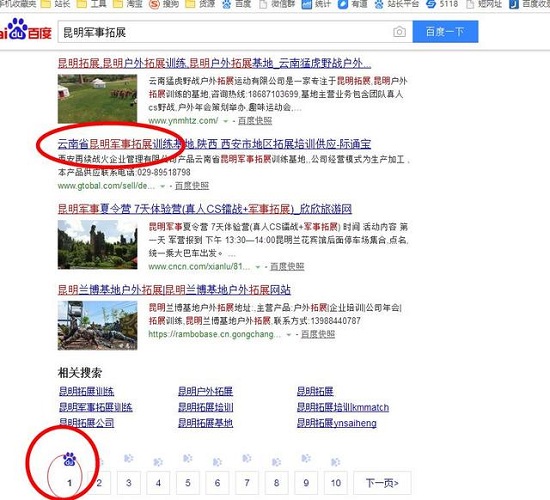Open 昆明军事夏令营 7天体验营 result link

tap(204, 209)
